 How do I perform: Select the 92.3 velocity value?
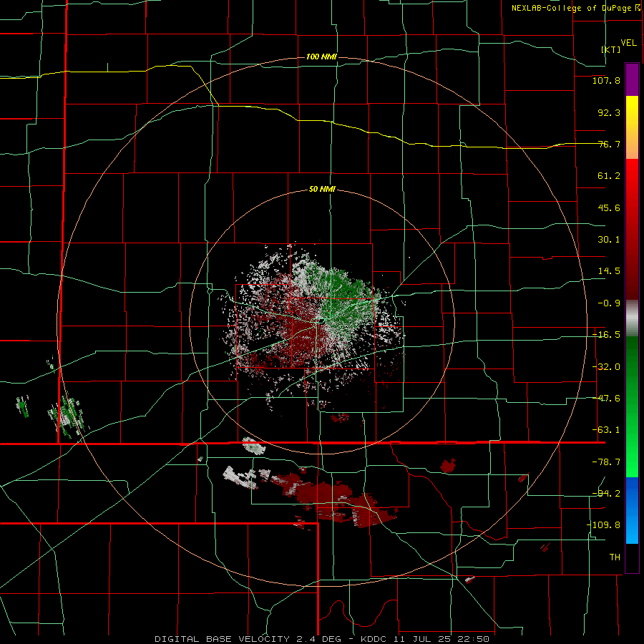[x=609, y=112]
